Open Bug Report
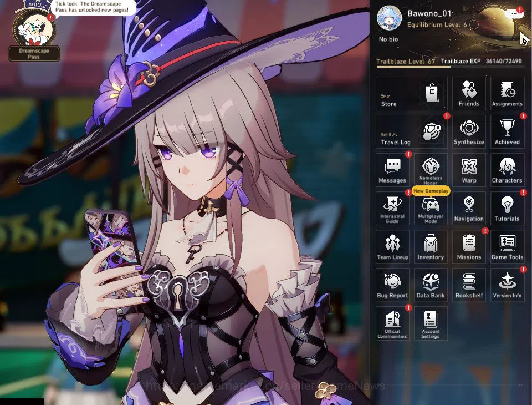This screenshot has width=532, height=405. pos(392,285)
